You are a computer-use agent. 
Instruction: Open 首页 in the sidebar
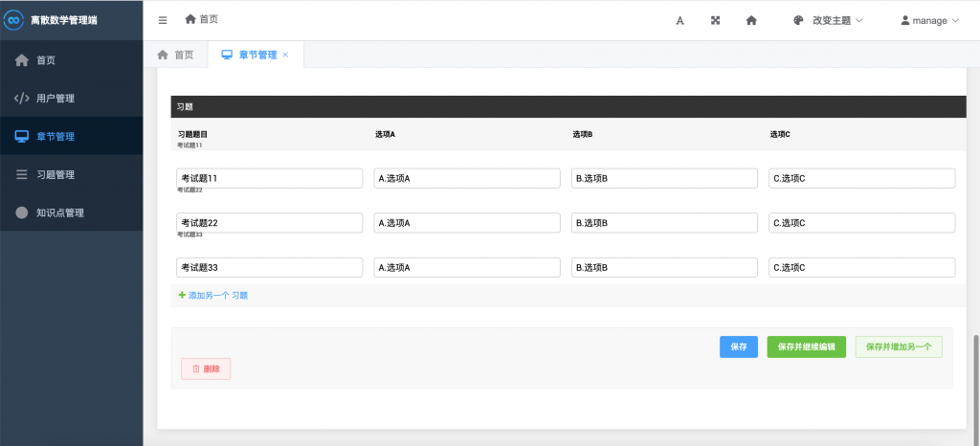pos(71,60)
